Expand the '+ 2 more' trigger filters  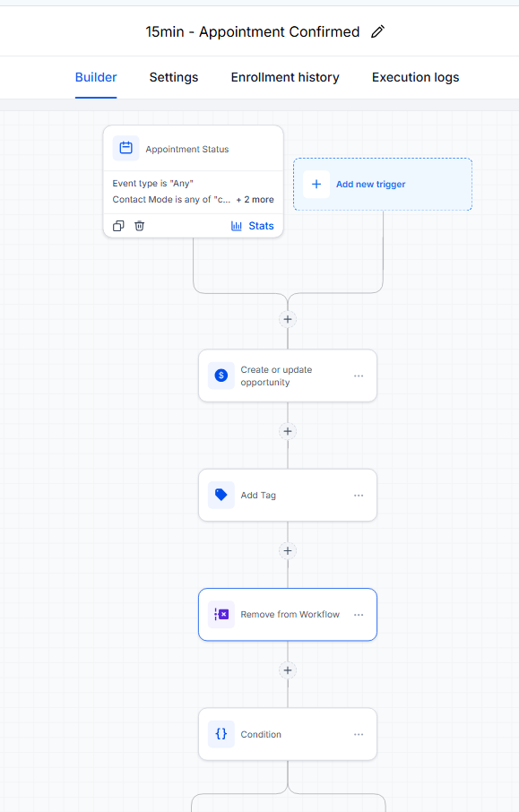255,199
